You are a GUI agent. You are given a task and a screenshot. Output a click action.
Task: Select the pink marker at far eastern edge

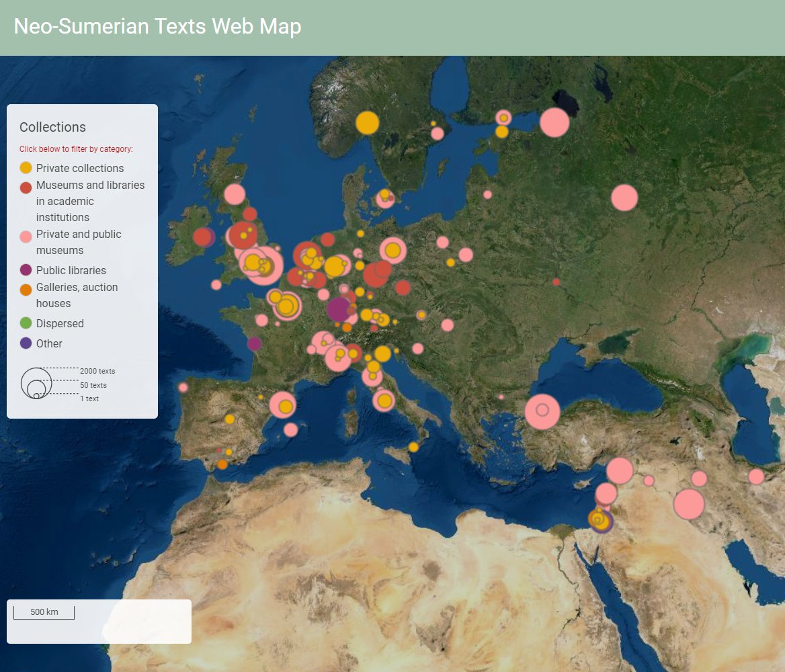tap(757, 476)
